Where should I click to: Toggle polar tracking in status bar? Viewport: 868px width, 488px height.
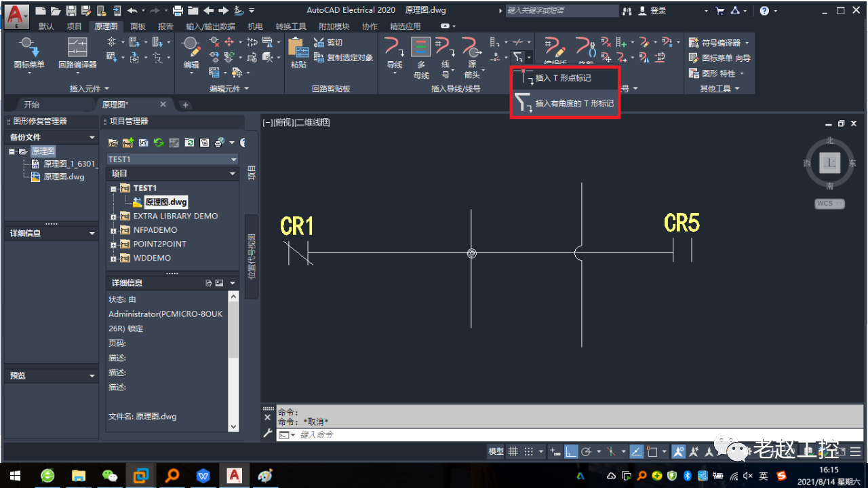[587, 451]
